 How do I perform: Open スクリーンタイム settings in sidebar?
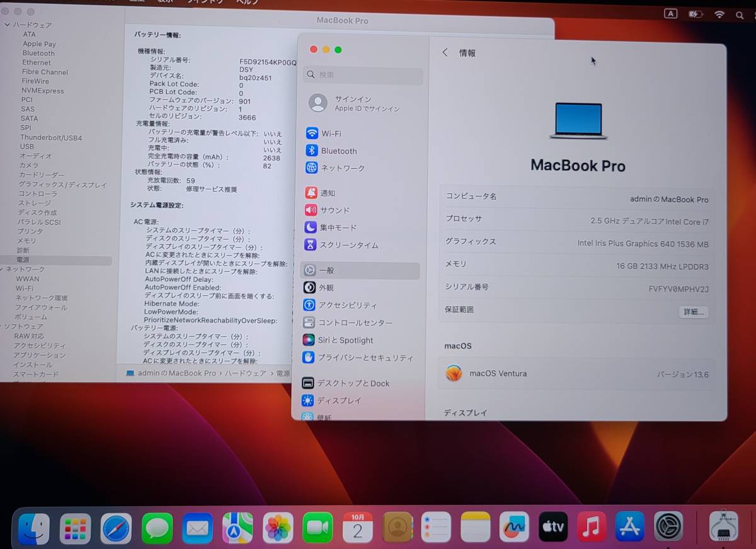click(342, 245)
